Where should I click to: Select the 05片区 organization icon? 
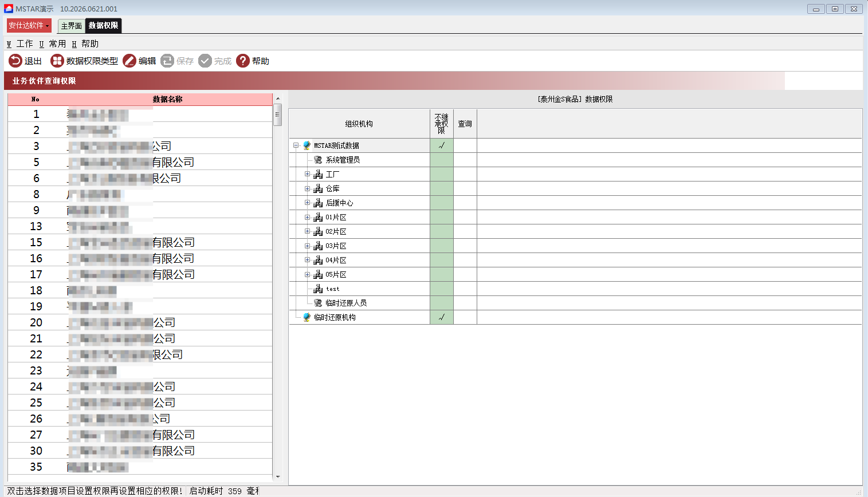tap(318, 274)
